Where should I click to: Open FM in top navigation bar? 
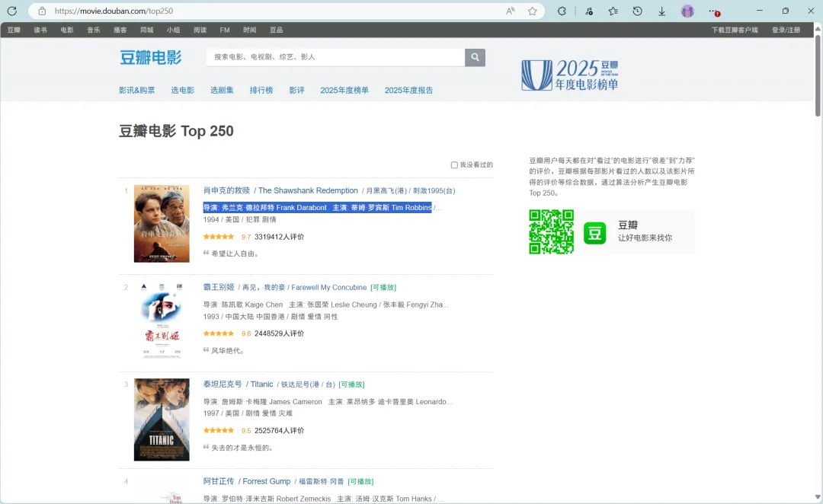(225, 30)
